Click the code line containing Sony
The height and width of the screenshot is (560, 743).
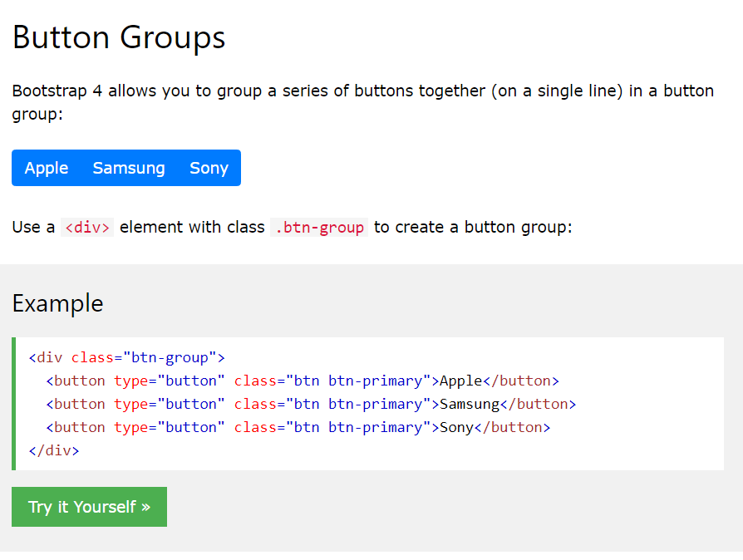(x=298, y=427)
